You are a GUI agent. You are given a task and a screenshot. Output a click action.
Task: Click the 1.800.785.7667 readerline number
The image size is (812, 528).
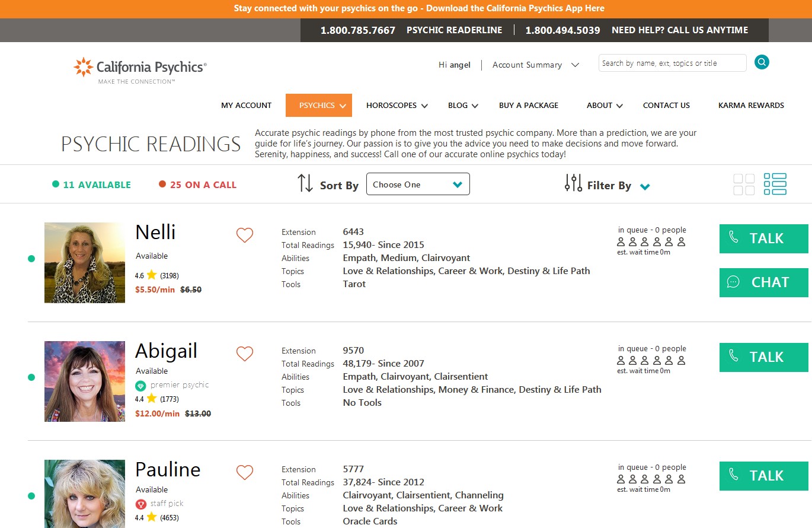358,30
